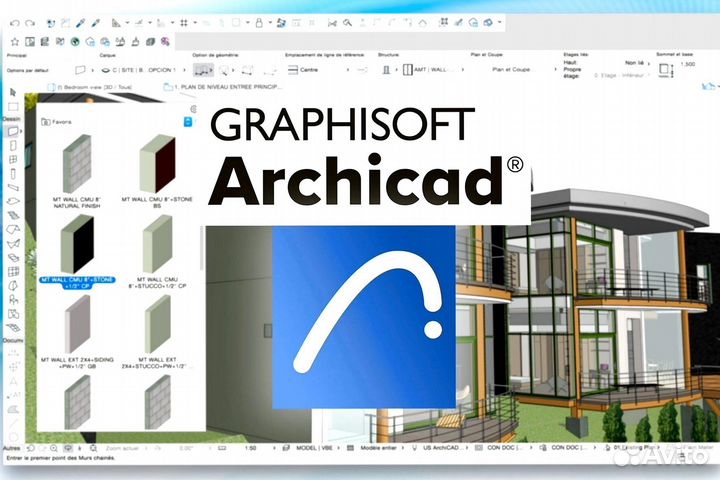Toggle grid snap icon in top toolbar
This screenshot has height=480, width=720.
click(184, 23)
